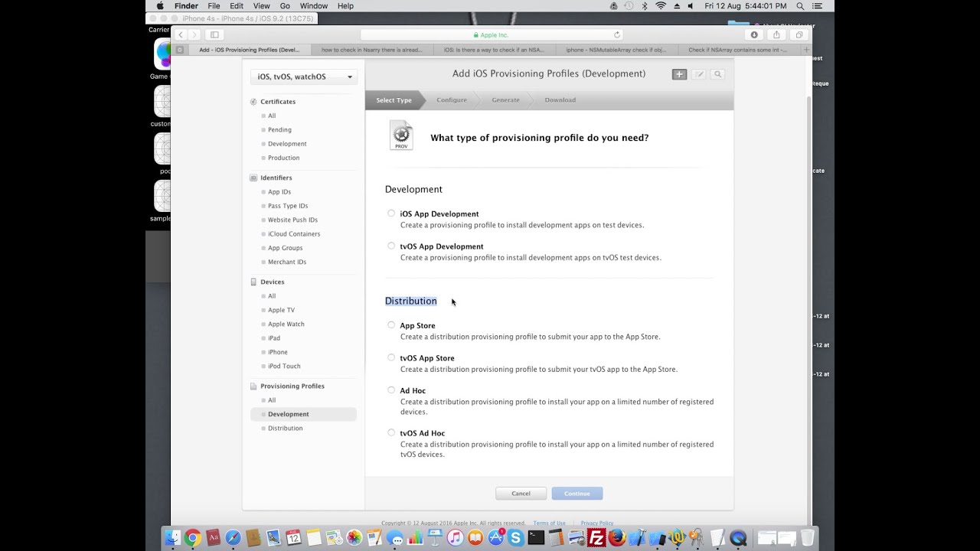Add a new Safari tab with plus icon
This screenshot has height=551, width=980.
pyautogui.click(x=805, y=50)
